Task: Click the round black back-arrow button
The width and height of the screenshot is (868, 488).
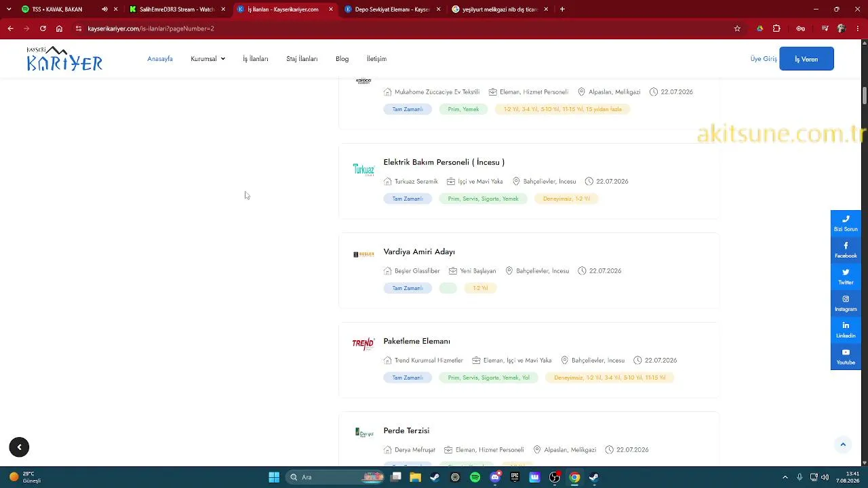Action: (x=19, y=447)
